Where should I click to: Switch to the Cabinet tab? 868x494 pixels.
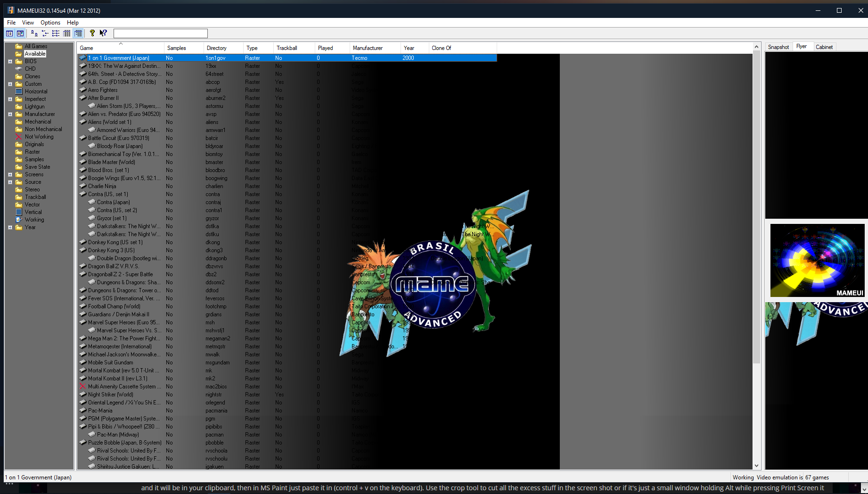(824, 47)
